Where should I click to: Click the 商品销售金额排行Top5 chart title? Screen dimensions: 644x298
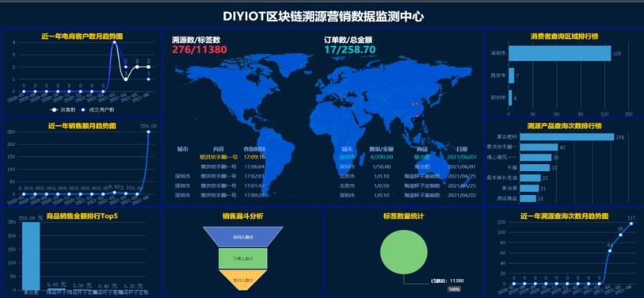tap(82, 216)
